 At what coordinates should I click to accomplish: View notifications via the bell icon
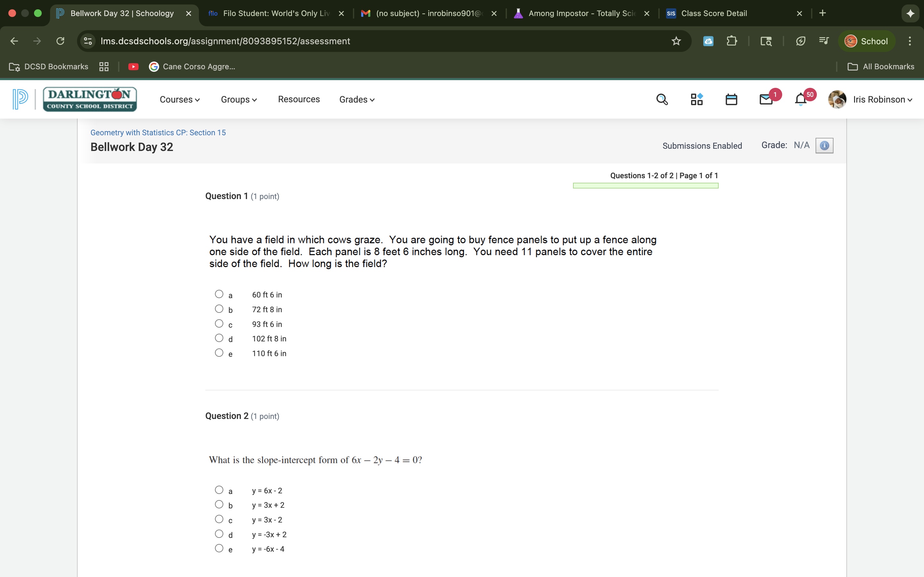[800, 100]
